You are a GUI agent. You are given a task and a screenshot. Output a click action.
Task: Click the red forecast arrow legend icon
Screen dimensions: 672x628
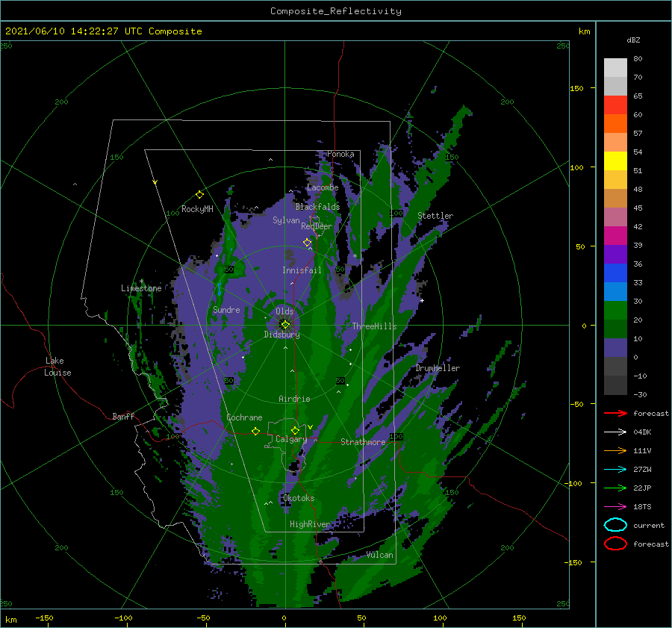tap(615, 413)
